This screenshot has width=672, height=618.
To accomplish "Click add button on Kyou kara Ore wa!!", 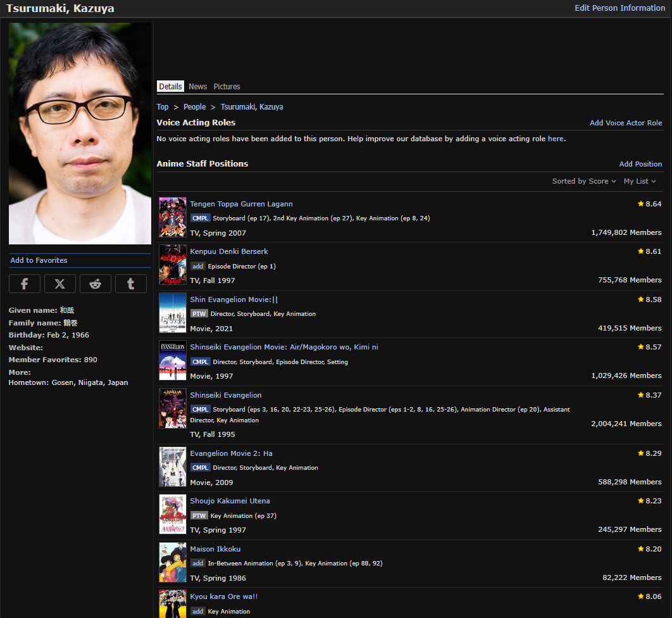I will coord(197,612).
